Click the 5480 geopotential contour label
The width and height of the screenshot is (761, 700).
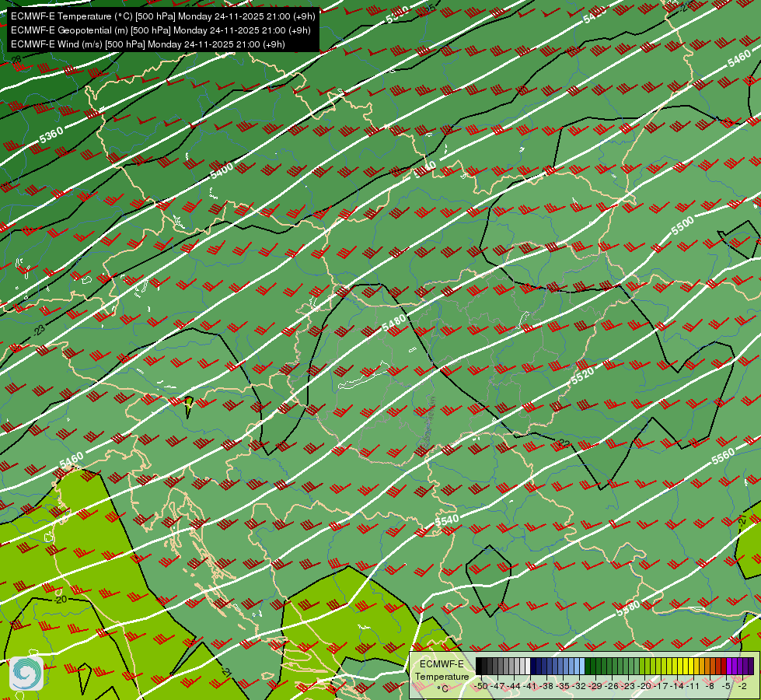tap(394, 323)
